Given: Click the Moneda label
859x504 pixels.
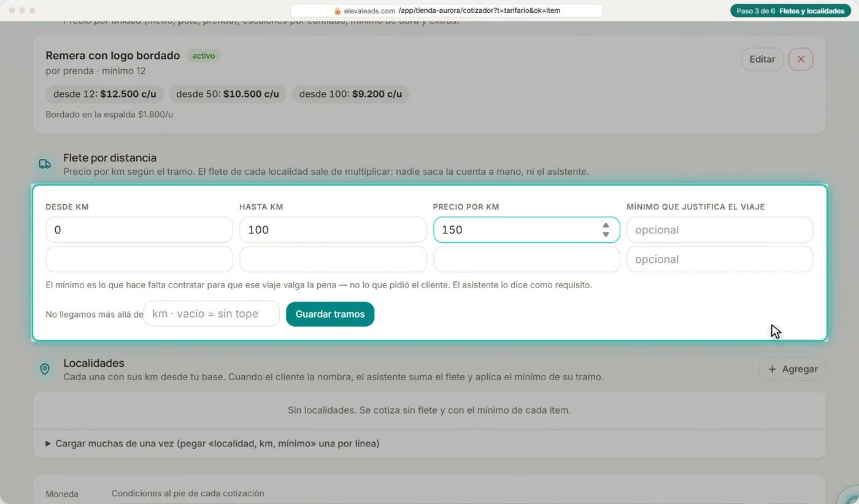Looking at the screenshot, I should 62,494.
